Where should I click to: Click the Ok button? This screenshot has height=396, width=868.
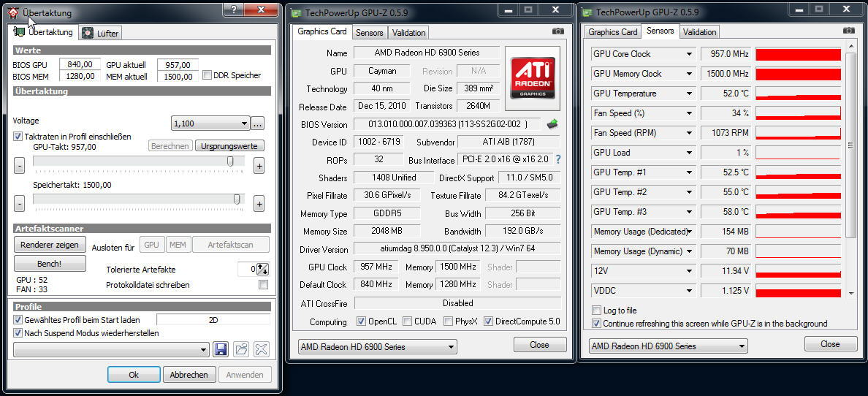(x=134, y=374)
